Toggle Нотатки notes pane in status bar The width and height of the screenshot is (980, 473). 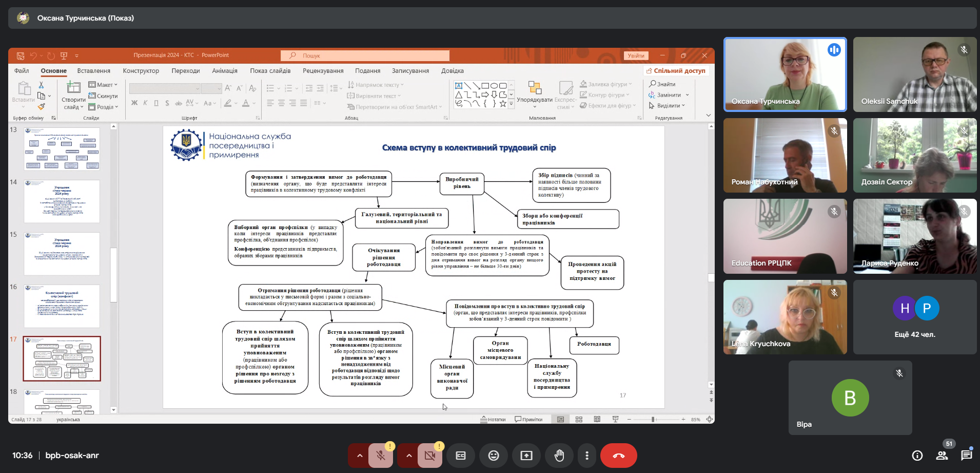pos(493,420)
